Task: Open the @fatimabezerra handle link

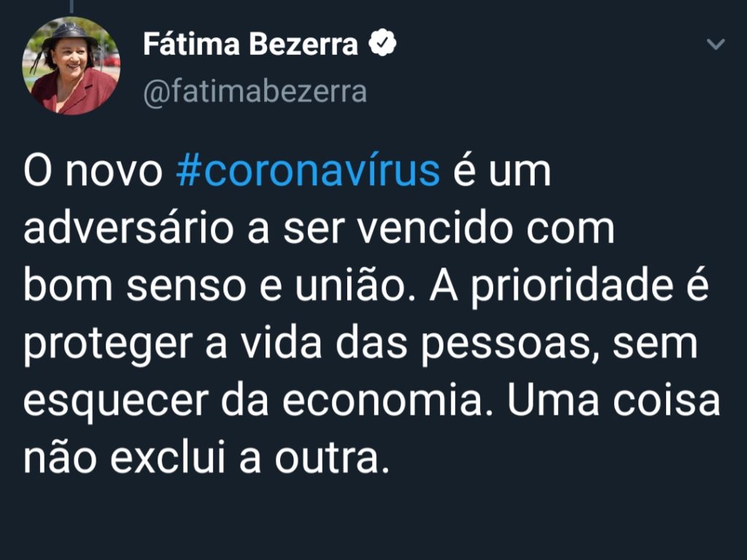Action: tap(255, 93)
